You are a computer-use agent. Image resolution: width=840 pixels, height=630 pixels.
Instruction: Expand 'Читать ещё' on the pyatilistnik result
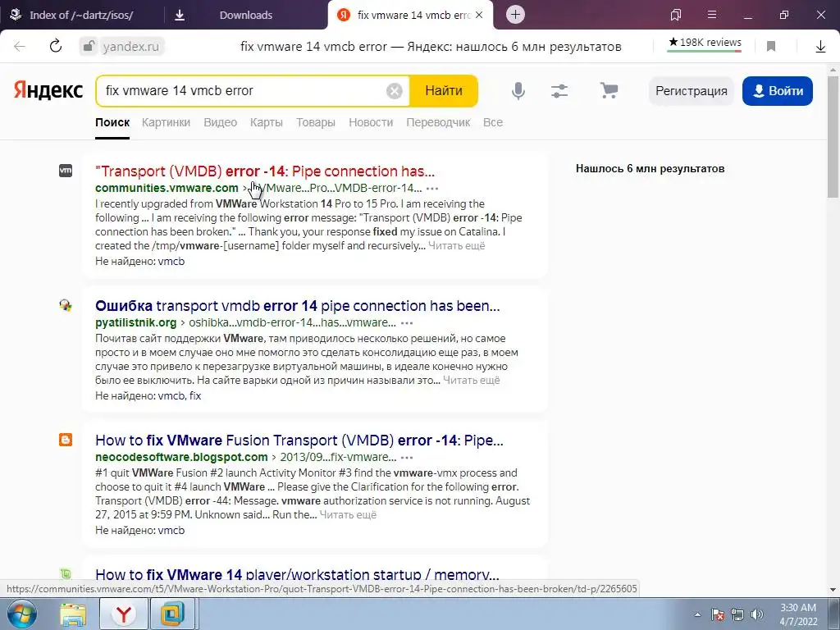472,381
